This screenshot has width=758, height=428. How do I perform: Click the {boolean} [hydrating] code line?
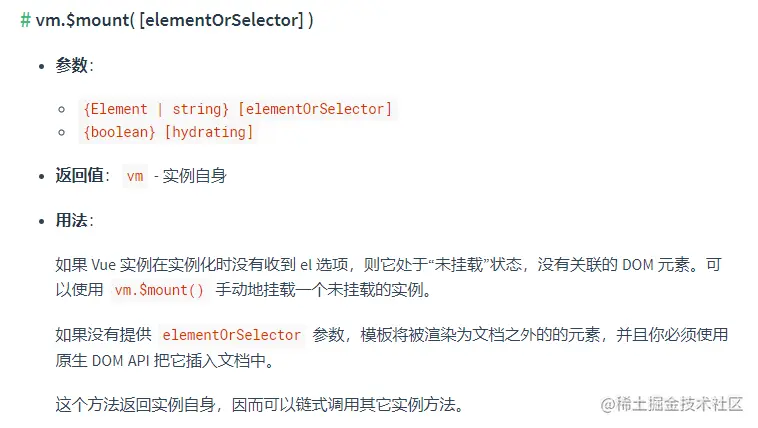click(x=170, y=131)
